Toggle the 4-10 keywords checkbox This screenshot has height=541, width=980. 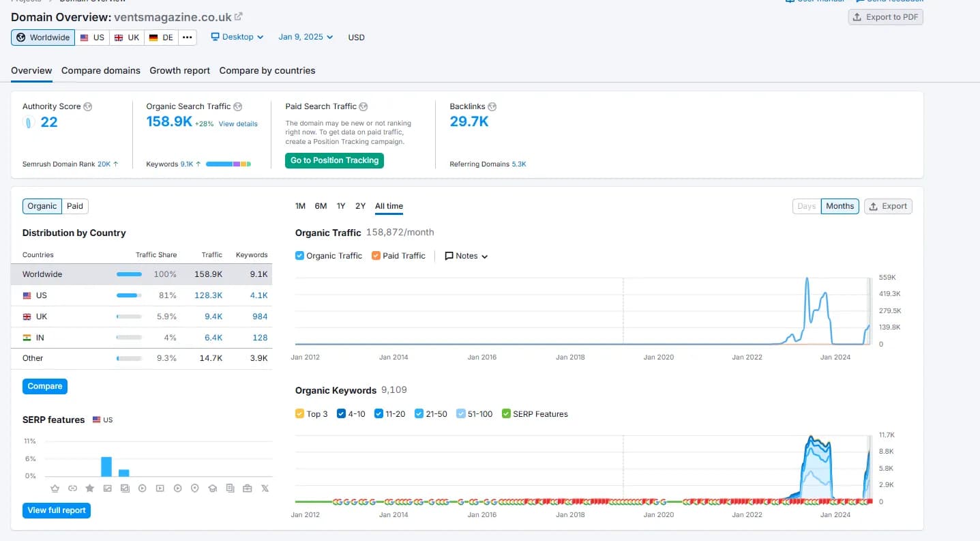click(342, 414)
